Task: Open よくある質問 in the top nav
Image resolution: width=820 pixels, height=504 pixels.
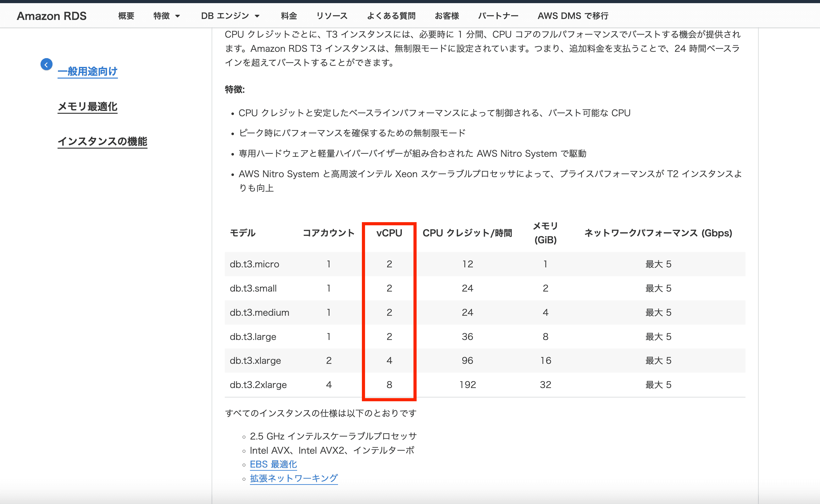Action: (x=391, y=16)
